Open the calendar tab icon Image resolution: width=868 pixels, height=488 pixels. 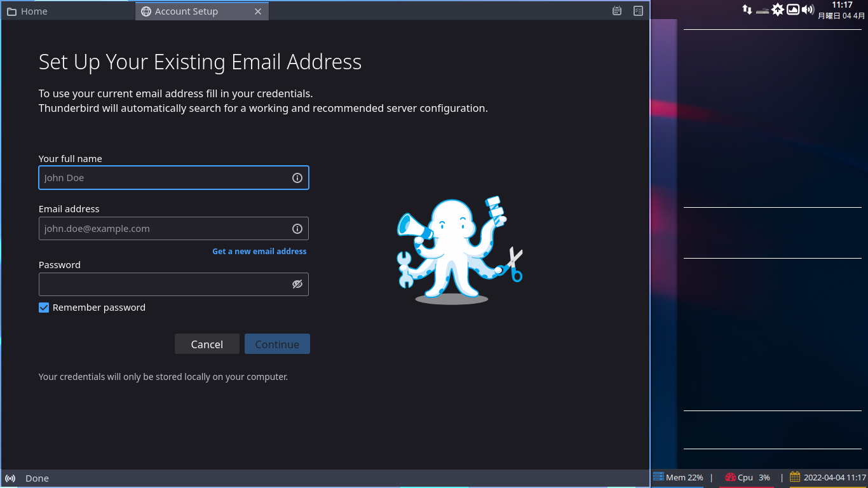tap(616, 11)
